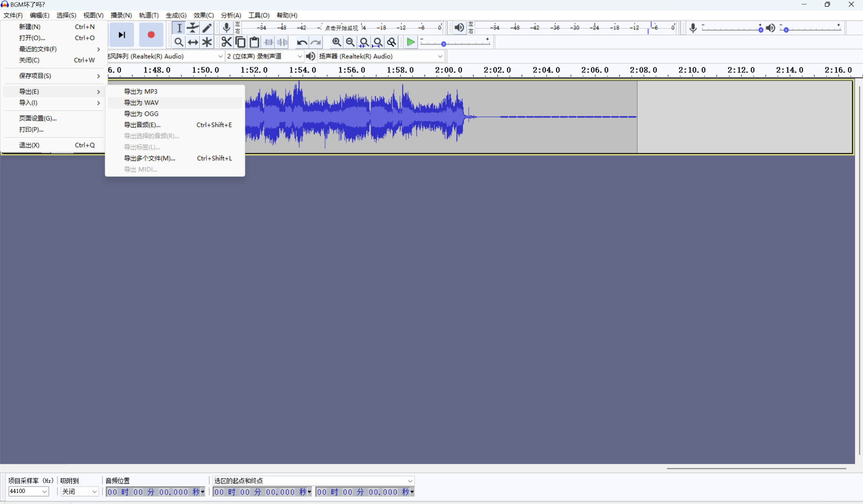The image size is (863, 504).
Task: Open the 选区的起点和终点 dropdown
Action: pos(313,481)
